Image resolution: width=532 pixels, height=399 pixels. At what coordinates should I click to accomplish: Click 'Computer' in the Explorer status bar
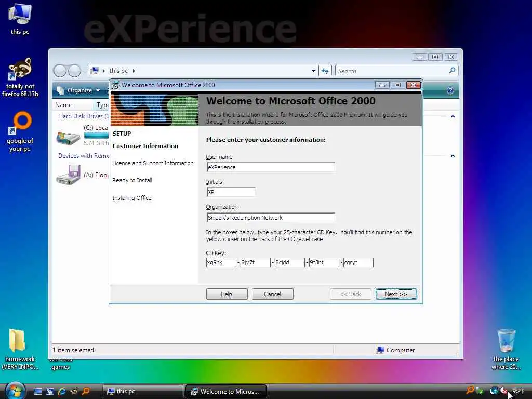(395, 350)
